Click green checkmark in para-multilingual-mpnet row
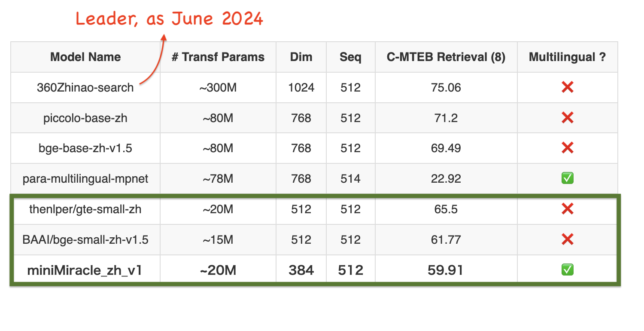Image resolution: width=644 pixels, height=331 pixels. (x=567, y=178)
